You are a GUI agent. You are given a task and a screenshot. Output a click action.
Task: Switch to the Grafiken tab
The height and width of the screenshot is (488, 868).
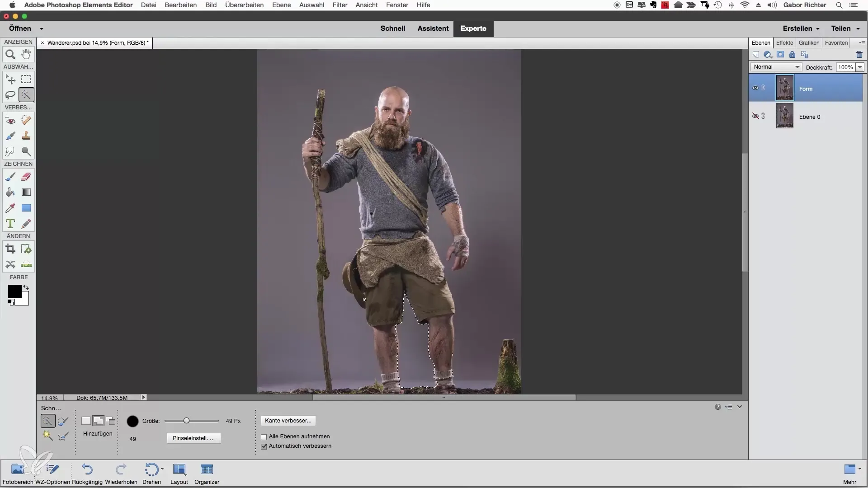pos(809,42)
